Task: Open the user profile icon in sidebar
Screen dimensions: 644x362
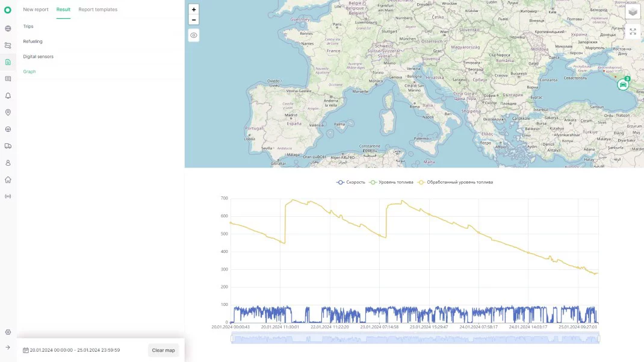Action: (8, 163)
